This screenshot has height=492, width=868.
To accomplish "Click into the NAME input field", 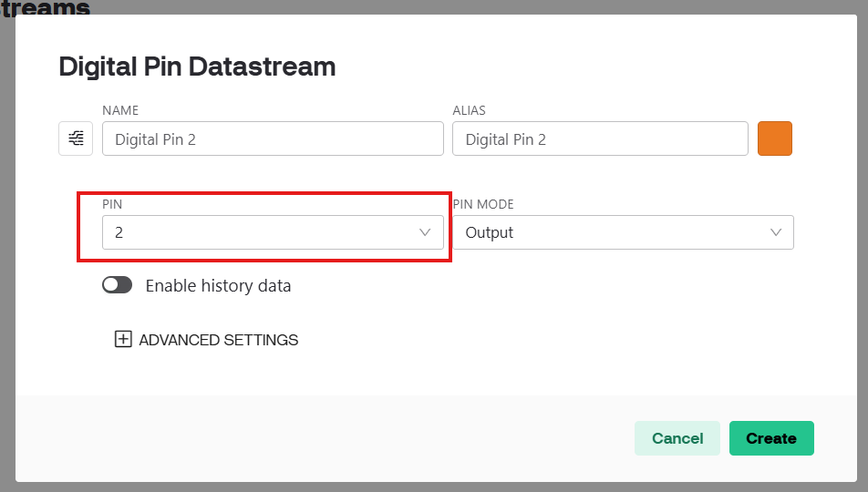I will click(272, 139).
